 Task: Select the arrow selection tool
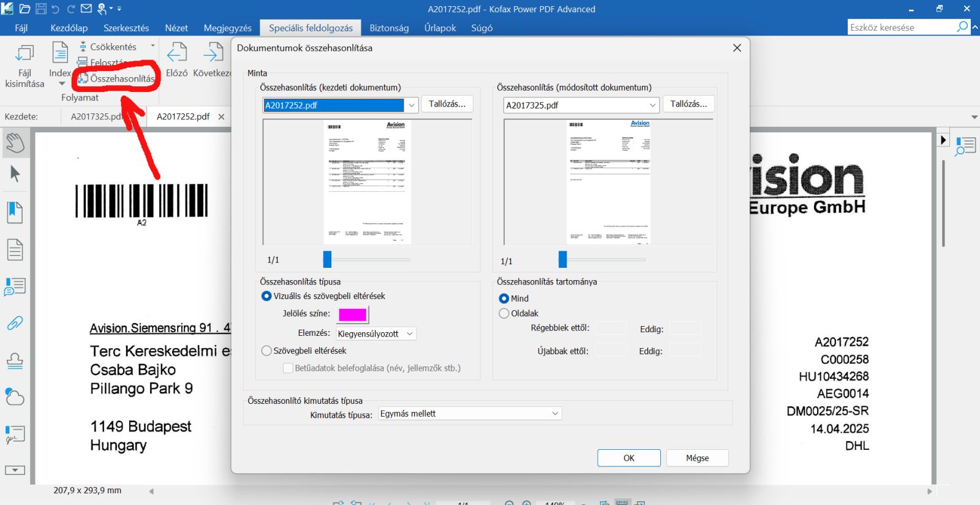15,174
